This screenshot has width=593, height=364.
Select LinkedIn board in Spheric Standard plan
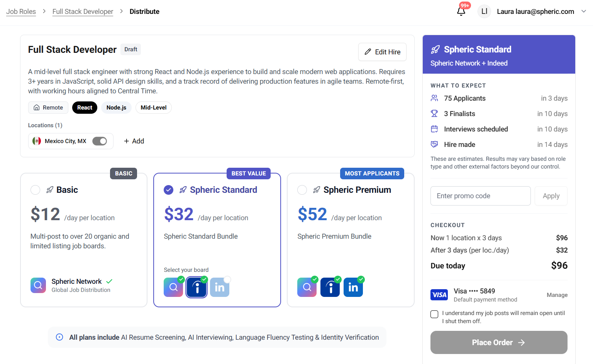click(x=220, y=288)
